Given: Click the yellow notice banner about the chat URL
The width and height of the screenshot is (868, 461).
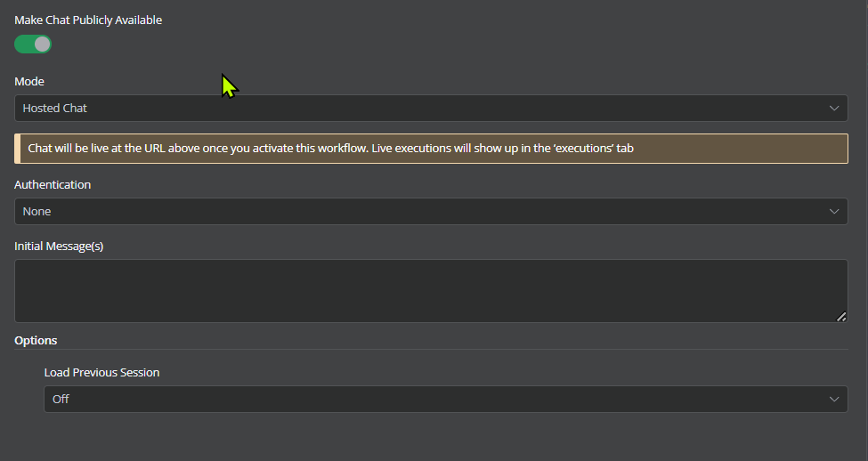Looking at the screenshot, I should (431, 149).
